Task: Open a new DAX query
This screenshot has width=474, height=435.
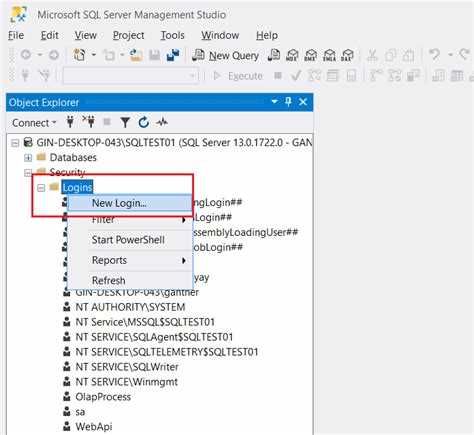Action: point(347,55)
